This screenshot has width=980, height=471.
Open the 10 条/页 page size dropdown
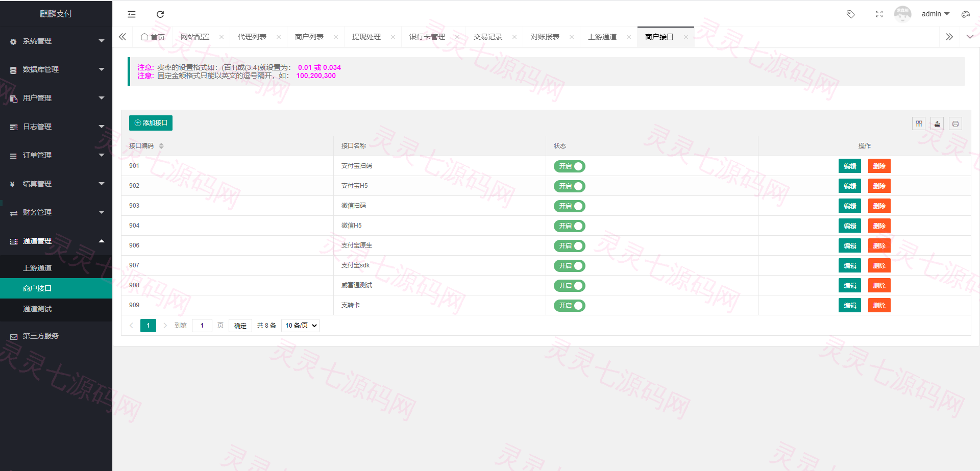coord(300,326)
